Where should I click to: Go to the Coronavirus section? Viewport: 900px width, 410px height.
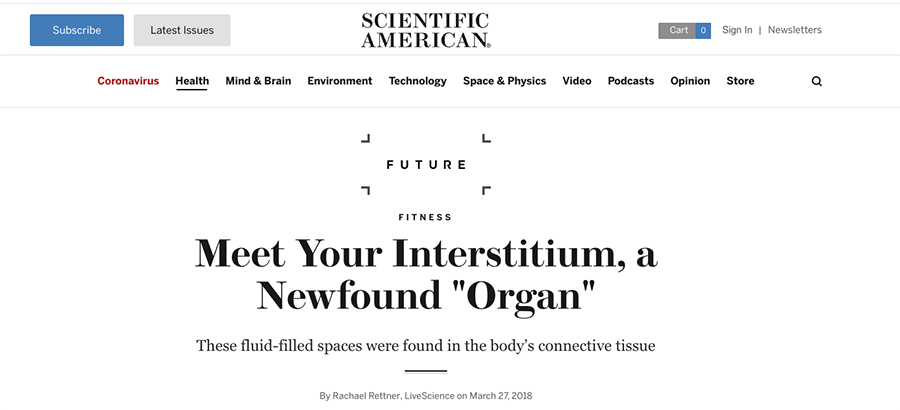point(128,81)
